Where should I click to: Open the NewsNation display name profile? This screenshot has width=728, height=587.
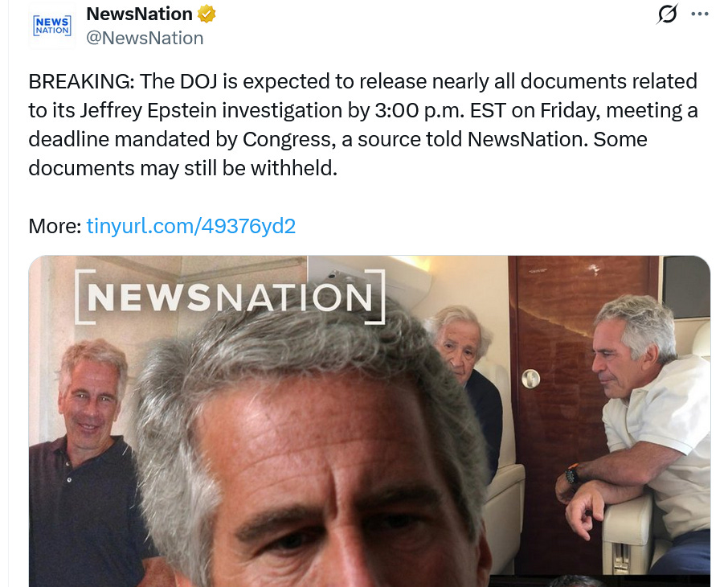(x=139, y=14)
